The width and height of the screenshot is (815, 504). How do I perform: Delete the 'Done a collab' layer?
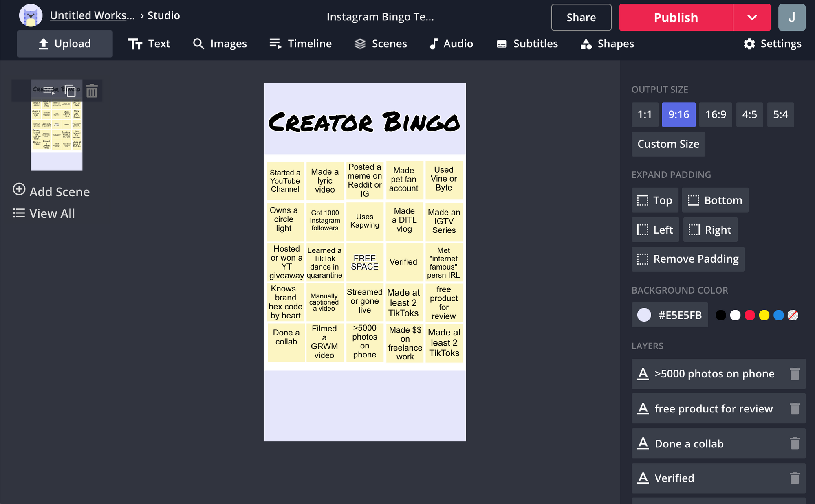(794, 443)
